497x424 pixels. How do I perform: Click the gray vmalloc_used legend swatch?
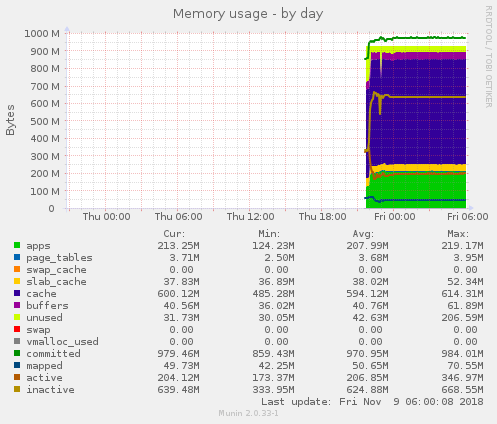(x=17, y=341)
